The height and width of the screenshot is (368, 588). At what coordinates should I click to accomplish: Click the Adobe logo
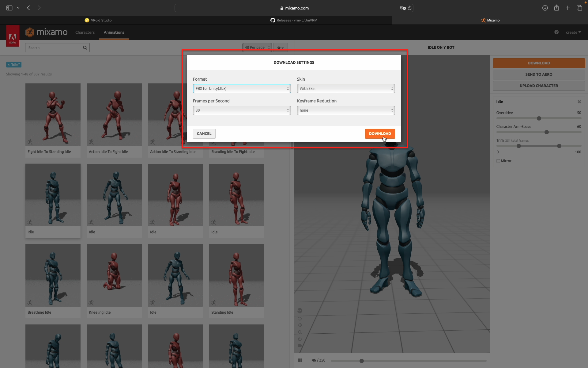13,36
